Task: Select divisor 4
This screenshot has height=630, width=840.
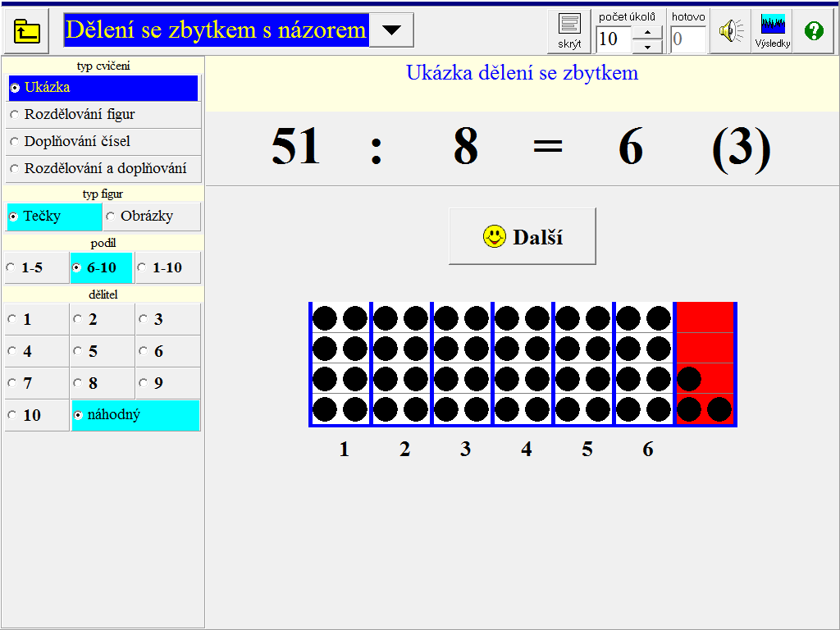Action: (37, 351)
